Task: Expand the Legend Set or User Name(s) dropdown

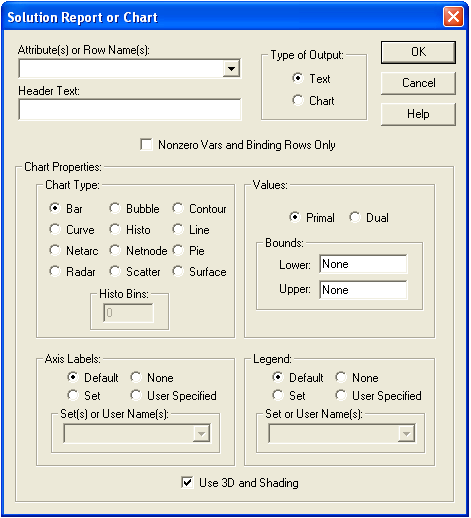Action: coord(406,433)
